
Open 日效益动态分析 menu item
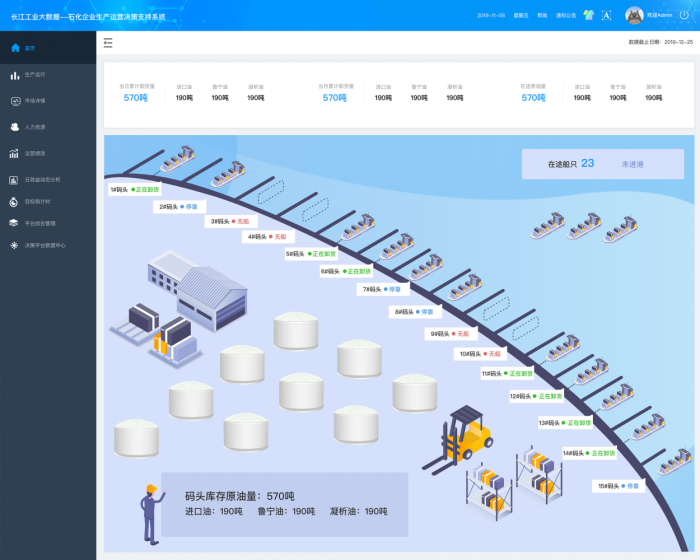(42, 179)
